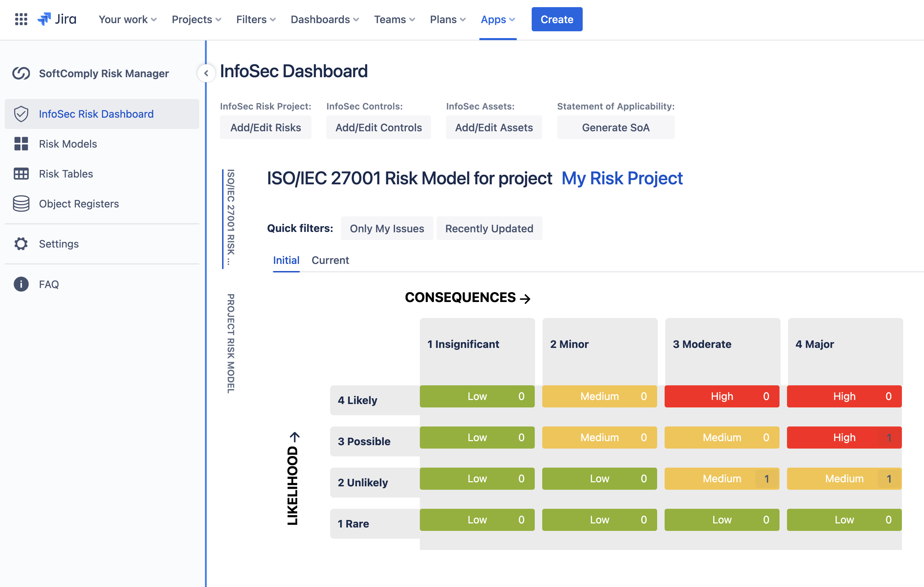Open the My Risk Project link
Screen dimensions: 924x587
pos(622,178)
